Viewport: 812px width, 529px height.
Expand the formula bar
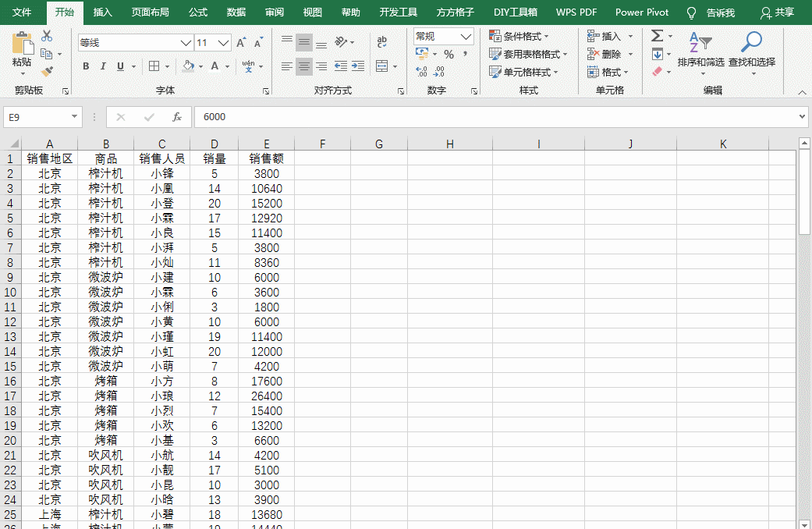pos(802,116)
